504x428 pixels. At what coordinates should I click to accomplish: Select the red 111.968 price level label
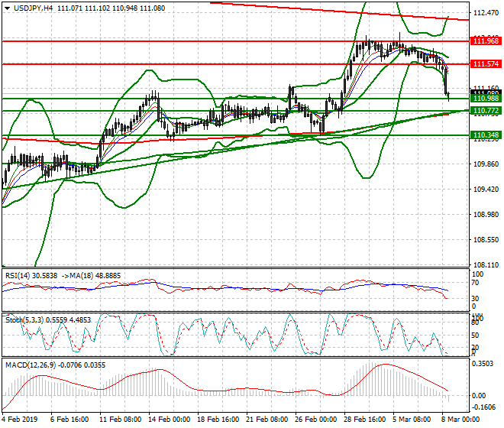486,41
